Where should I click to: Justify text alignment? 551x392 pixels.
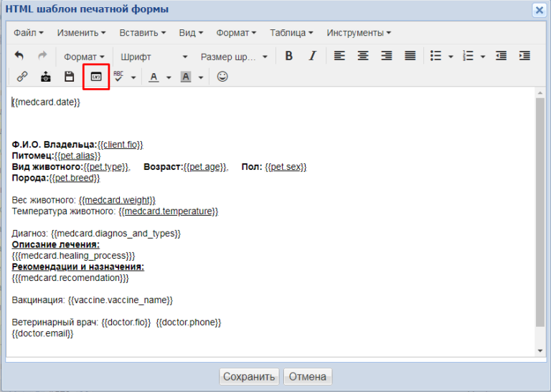410,56
